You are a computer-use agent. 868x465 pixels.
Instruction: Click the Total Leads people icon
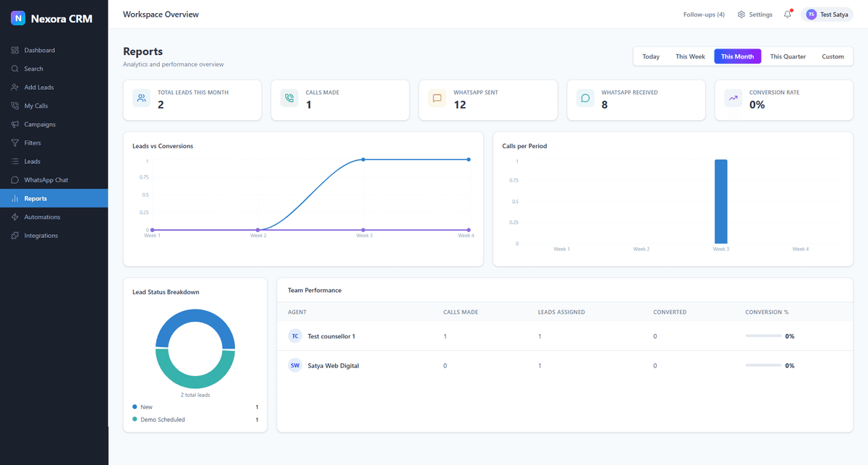tap(142, 98)
